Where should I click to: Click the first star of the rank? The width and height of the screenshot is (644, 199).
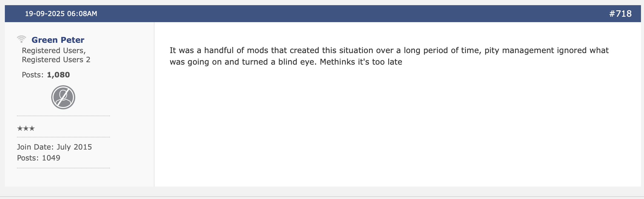pos(20,128)
